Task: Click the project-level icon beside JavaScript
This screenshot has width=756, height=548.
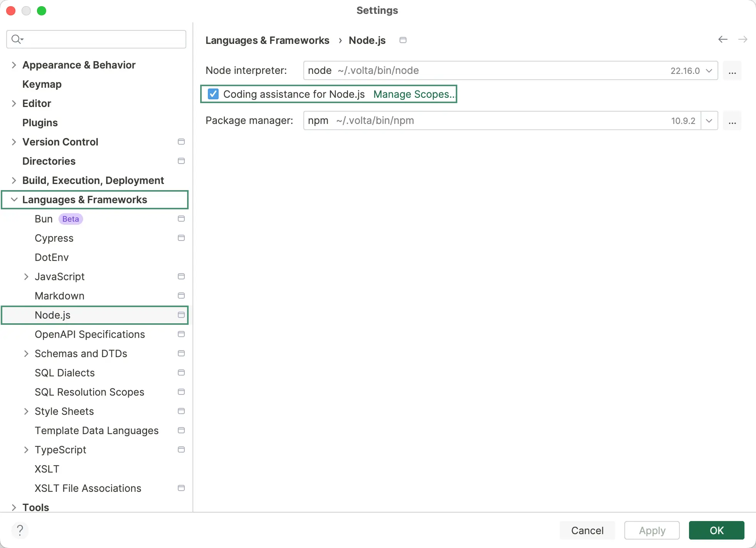Action: pos(181,276)
